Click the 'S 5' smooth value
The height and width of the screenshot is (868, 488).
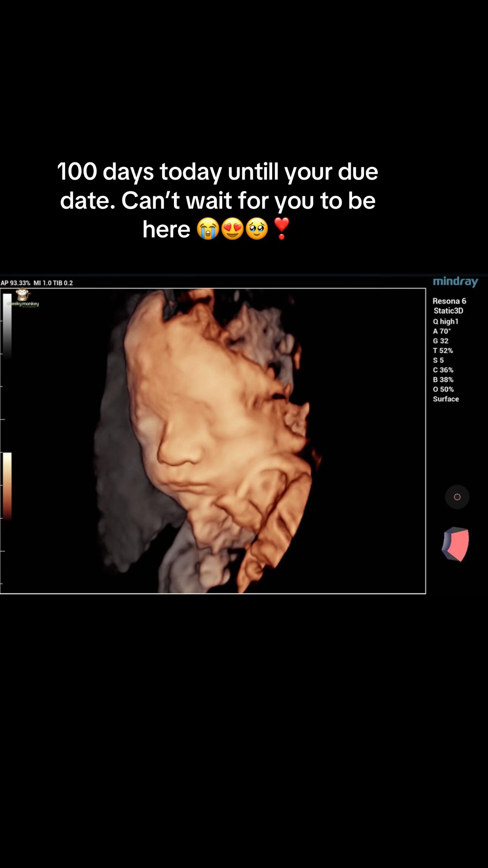point(438,360)
